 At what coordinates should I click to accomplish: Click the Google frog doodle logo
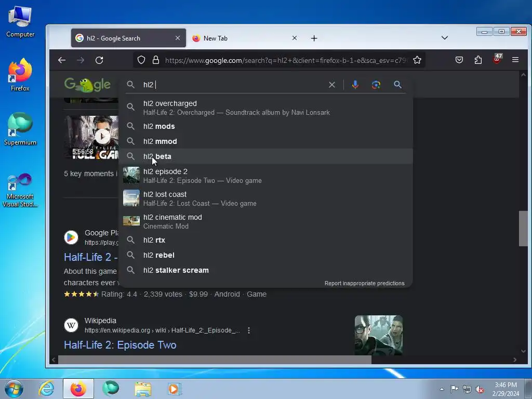coord(87,85)
